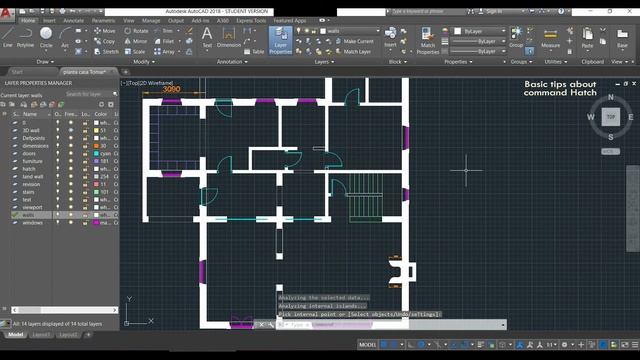Click the Scale tool

[135, 52]
